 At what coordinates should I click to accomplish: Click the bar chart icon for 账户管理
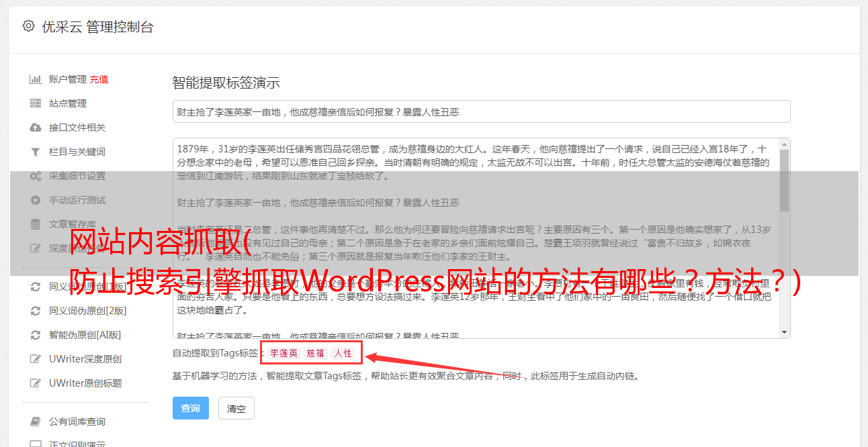point(36,79)
